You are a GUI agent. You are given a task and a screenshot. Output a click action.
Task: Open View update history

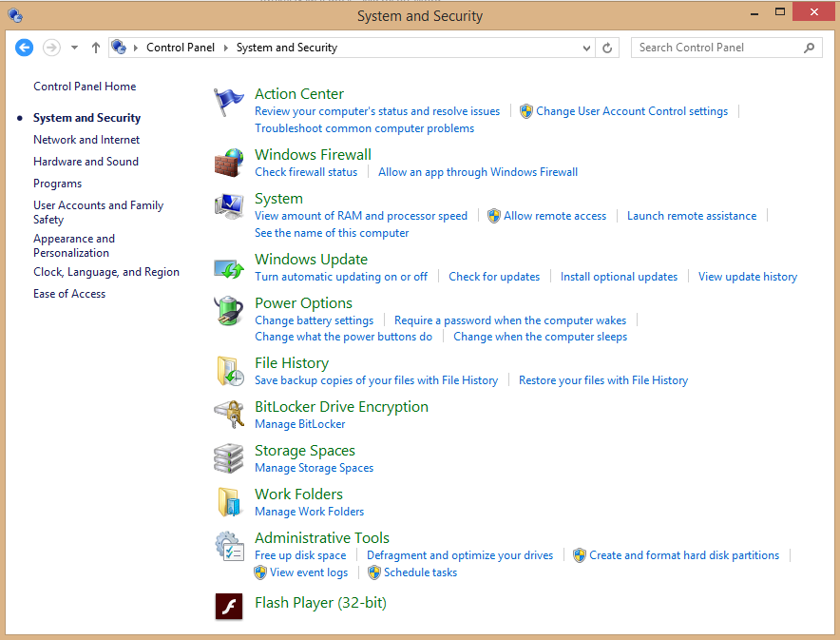point(747,277)
